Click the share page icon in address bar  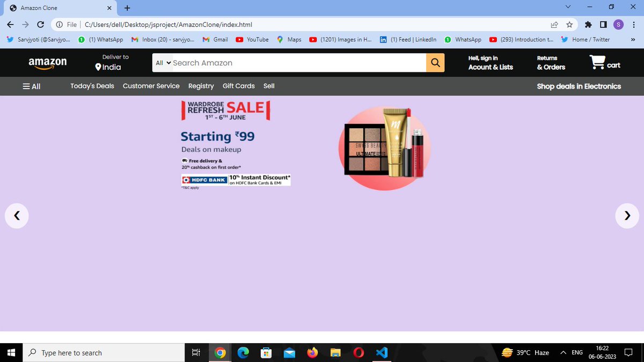coord(554,25)
